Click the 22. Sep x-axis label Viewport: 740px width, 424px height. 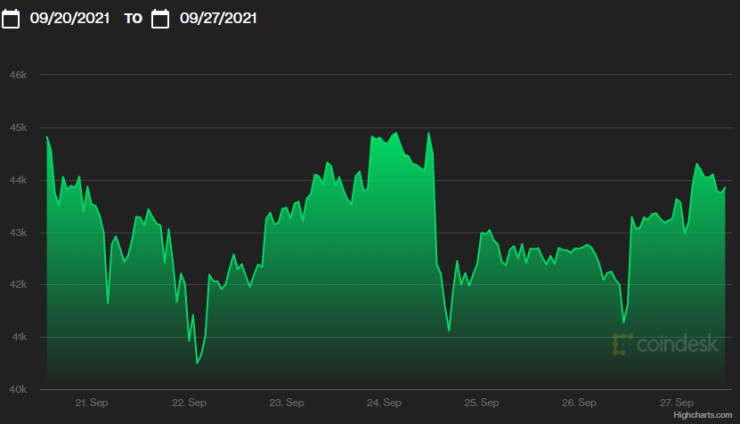click(189, 403)
